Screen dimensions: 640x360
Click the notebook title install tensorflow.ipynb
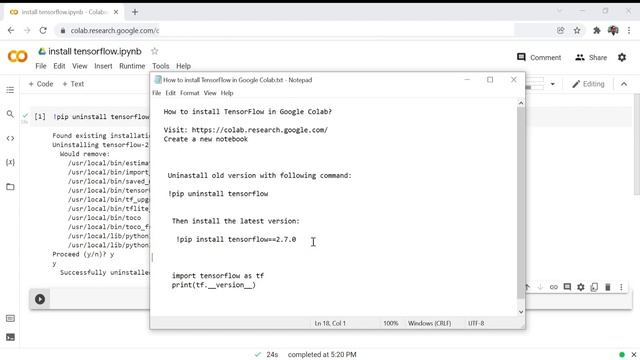click(95, 51)
